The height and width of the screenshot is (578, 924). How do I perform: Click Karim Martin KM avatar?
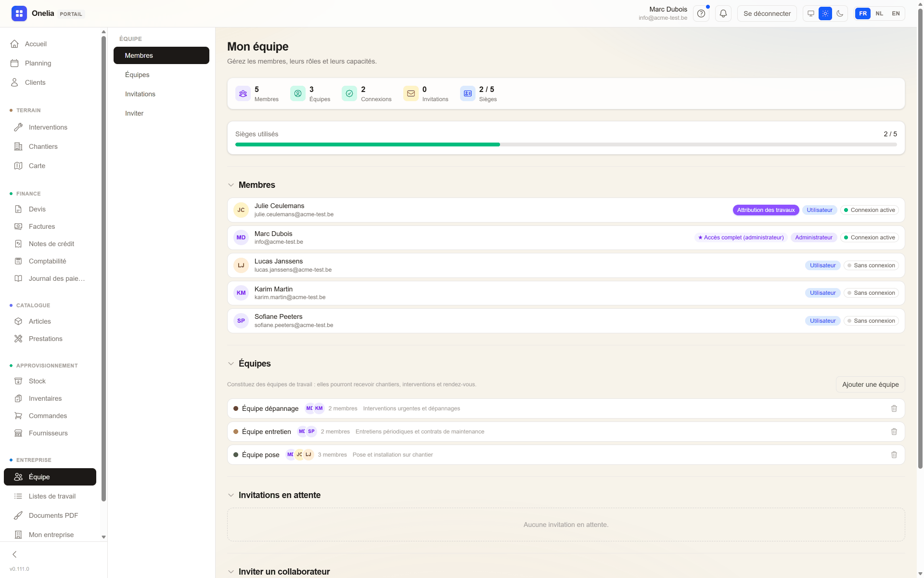241,293
